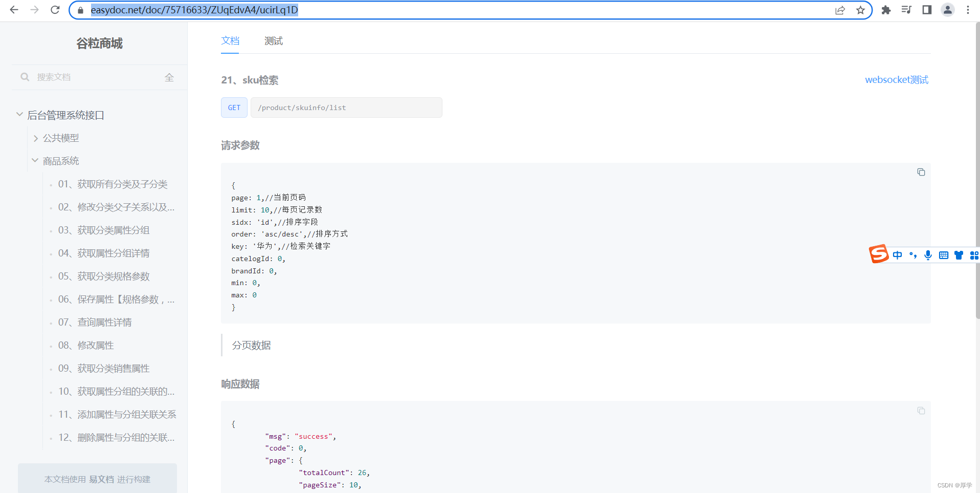The width and height of the screenshot is (980, 493).
Task: Open the share page icon in address bar
Action: click(840, 10)
